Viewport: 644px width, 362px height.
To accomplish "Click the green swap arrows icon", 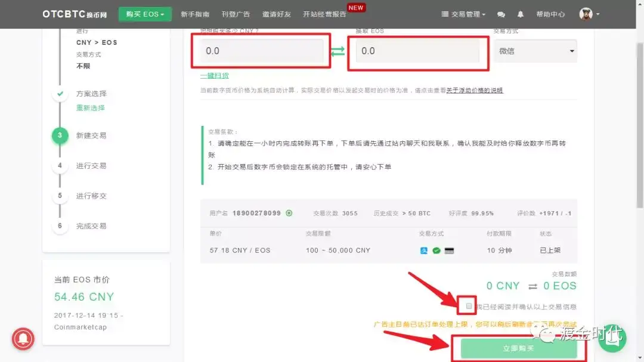I will (x=338, y=51).
